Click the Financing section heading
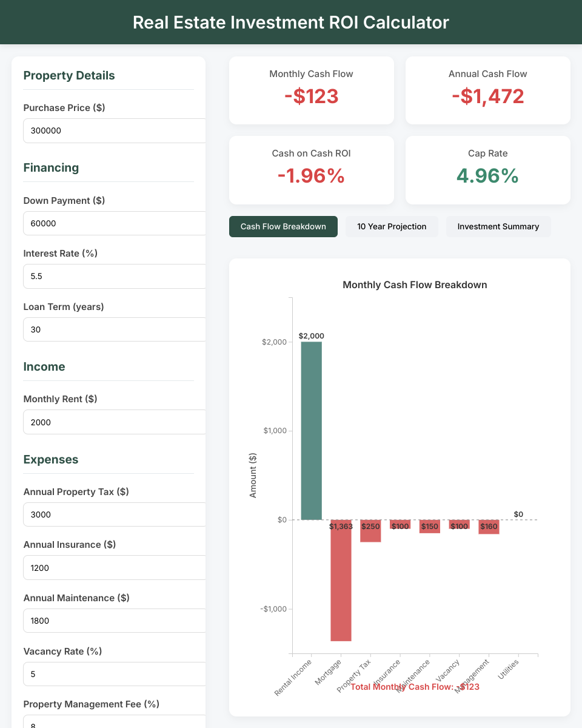The height and width of the screenshot is (728, 582). click(x=51, y=167)
